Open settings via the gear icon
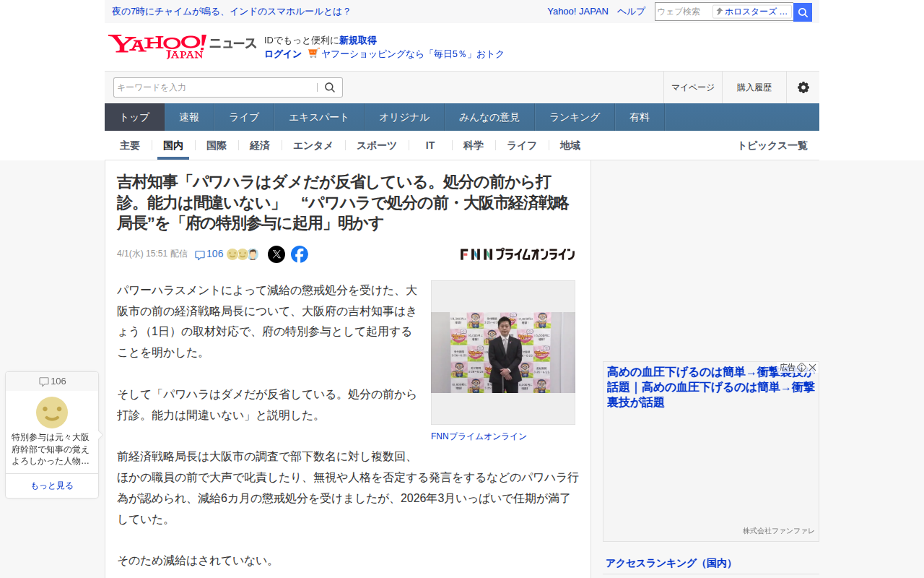Viewport: 924px width, 578px height. [x=803, y=87]
